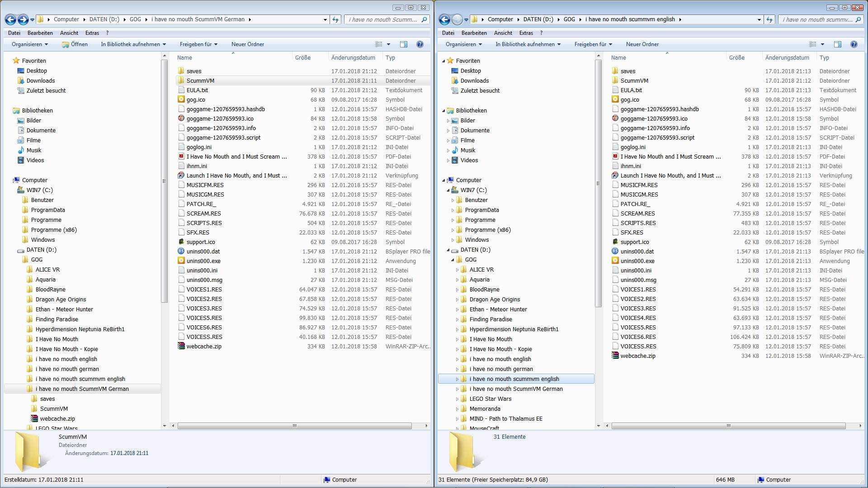Select SCREAM.RES in the right file list
Image resolution: width=868 pixels, height=488 pixels.
click(x=638, y=213)
